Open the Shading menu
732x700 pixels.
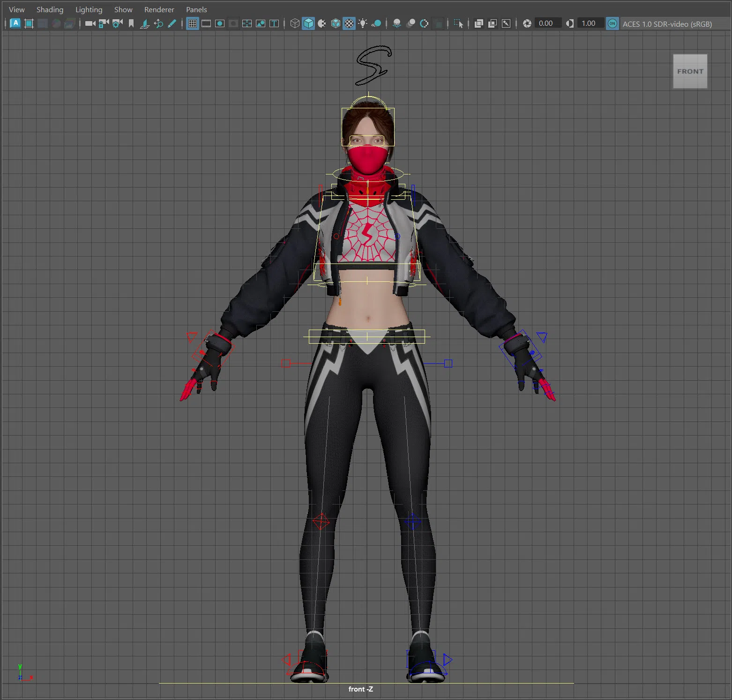pyautogui.click(x=50, y=9)
